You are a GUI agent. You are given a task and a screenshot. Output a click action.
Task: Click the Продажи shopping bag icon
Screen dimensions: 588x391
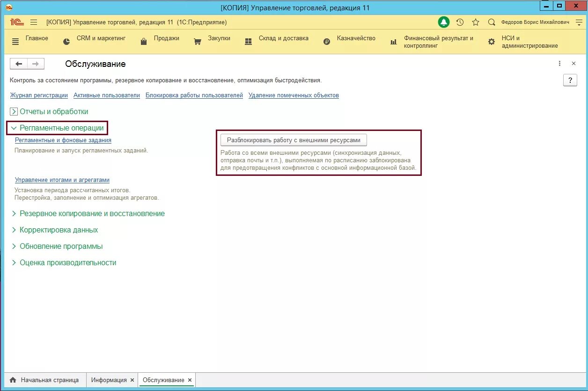(144, 42)
